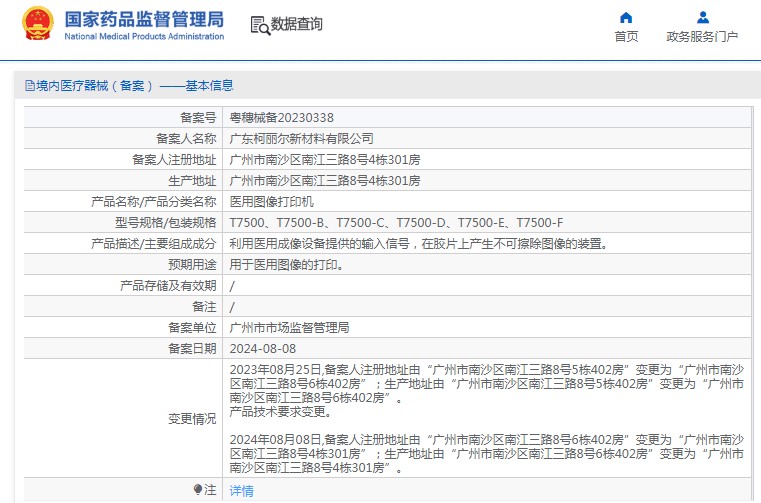Open the data query magnifier icon
Viewport: 761px width, 503px height.
[260, 25]
